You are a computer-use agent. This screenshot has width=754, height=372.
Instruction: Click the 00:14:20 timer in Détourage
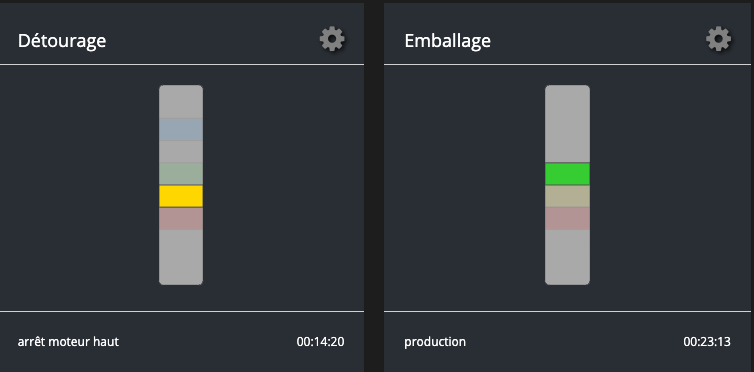pos(320,342)
